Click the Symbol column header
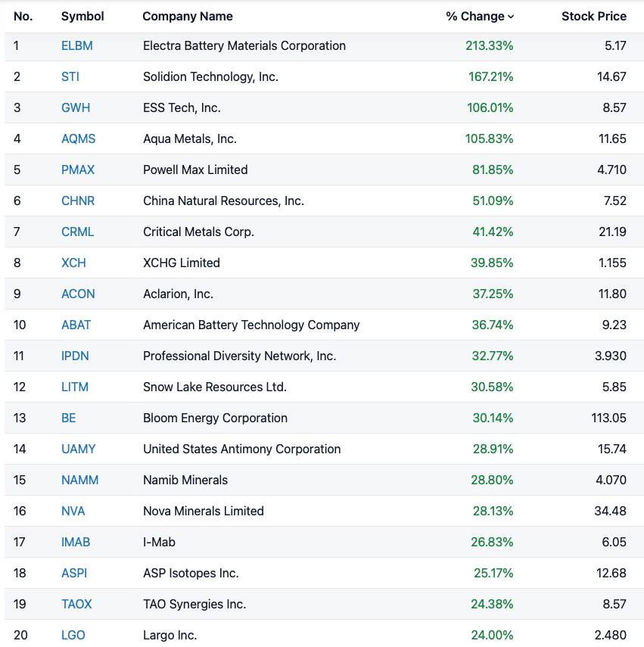Screen dimensions: 644x647 coord(82,16)
